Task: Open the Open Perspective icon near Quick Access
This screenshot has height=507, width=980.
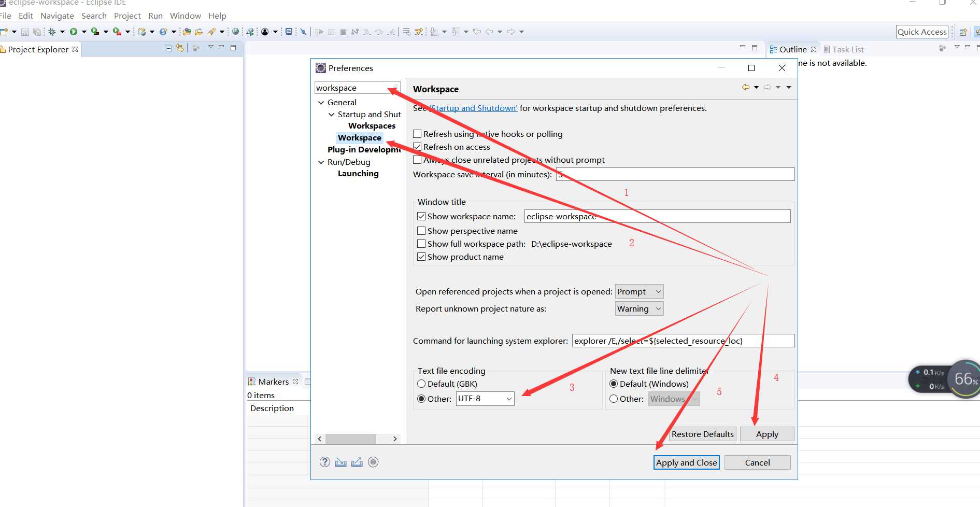Action: coord(963,32)
